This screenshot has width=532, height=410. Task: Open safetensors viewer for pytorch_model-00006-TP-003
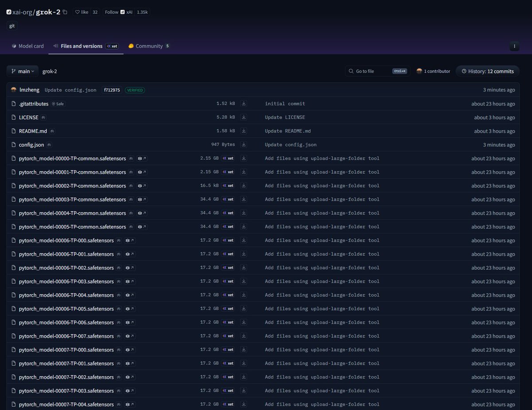pyautogui.click(x=129, y=281)
